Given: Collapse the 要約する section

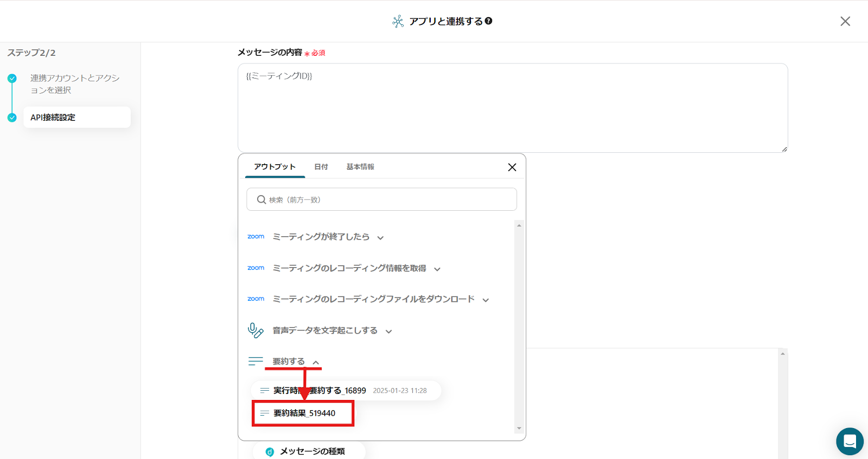Looking at the screenshot, I should coord(316,363).
